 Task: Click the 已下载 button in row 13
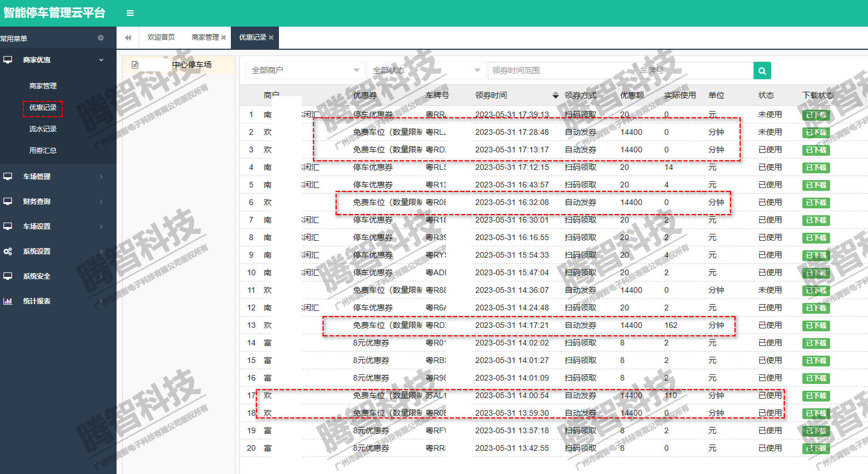(816, 326)
